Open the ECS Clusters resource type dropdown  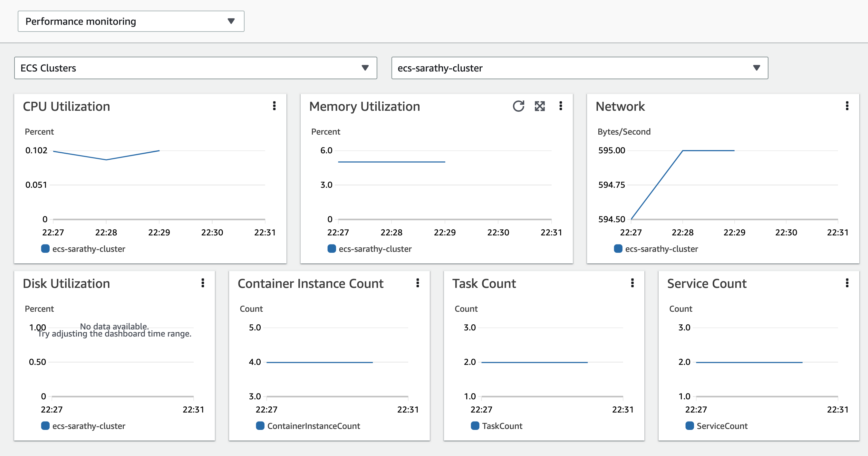coord(196,68)
